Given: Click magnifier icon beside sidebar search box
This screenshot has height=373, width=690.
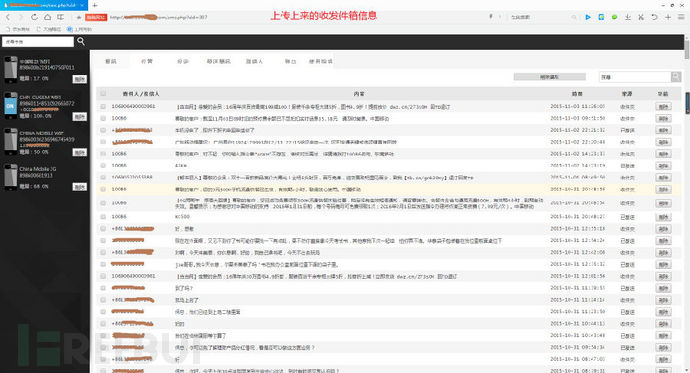Looking at the screenshot, I should tap(81, 41).
